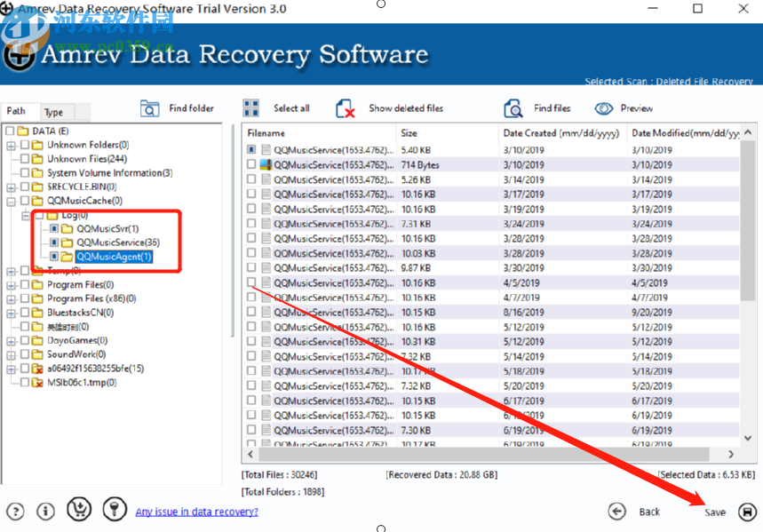This screenshot has height=532, width=763.
Task: Click the SoundWork folder icon
Action: (x=37, y=354)
